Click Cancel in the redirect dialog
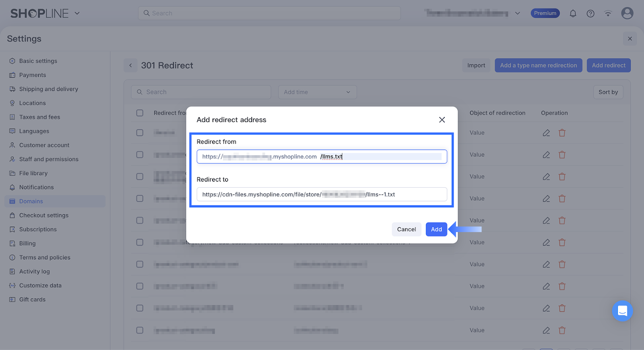The image size is (644, 350). tap(406, 230)
